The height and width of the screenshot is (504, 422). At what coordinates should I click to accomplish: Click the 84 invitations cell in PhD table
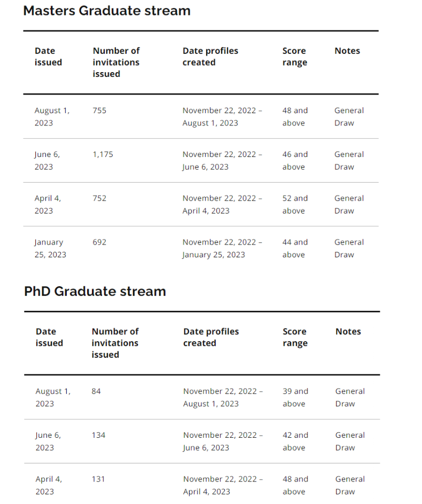(x=96, y=391)
